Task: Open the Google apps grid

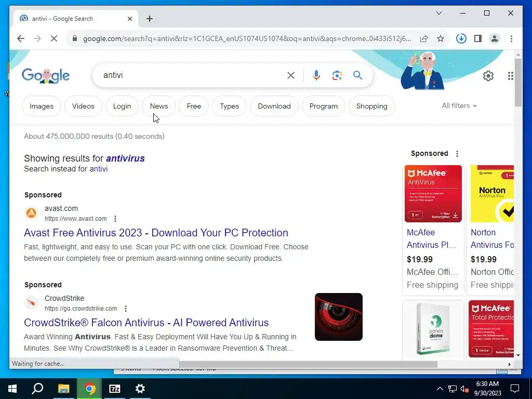Action: pyautogui.click(x=510, y=76)
